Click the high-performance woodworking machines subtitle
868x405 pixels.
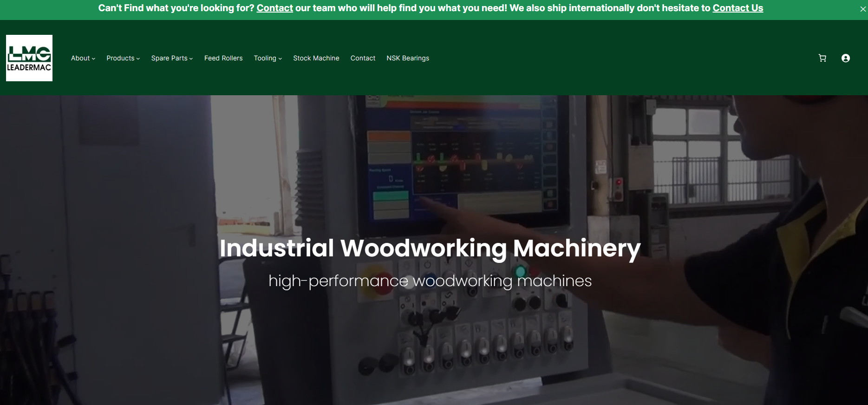click(430, 281)
